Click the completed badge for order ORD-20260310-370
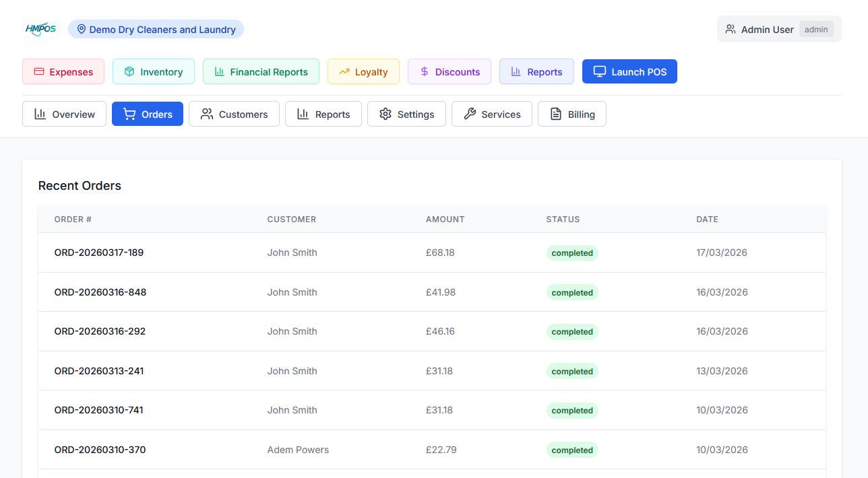This screenshot has height=478, width=868. [572, 450]
